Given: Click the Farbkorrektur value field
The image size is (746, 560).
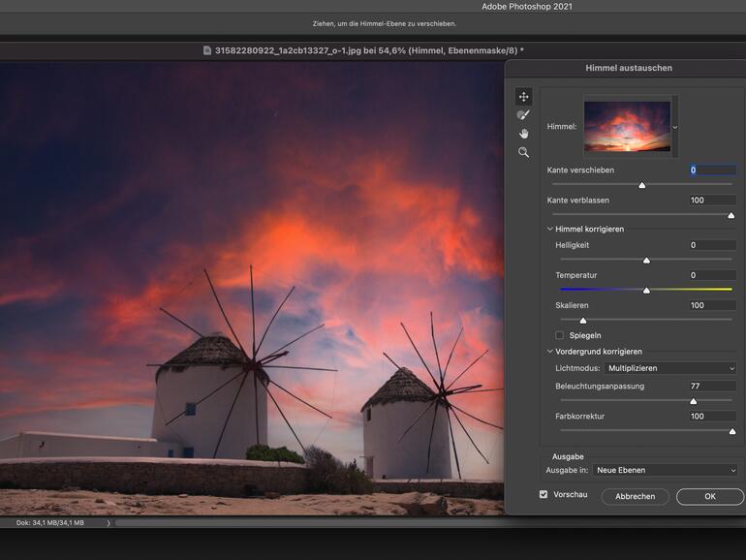Looking at the screenshot, I should point(713,417).
